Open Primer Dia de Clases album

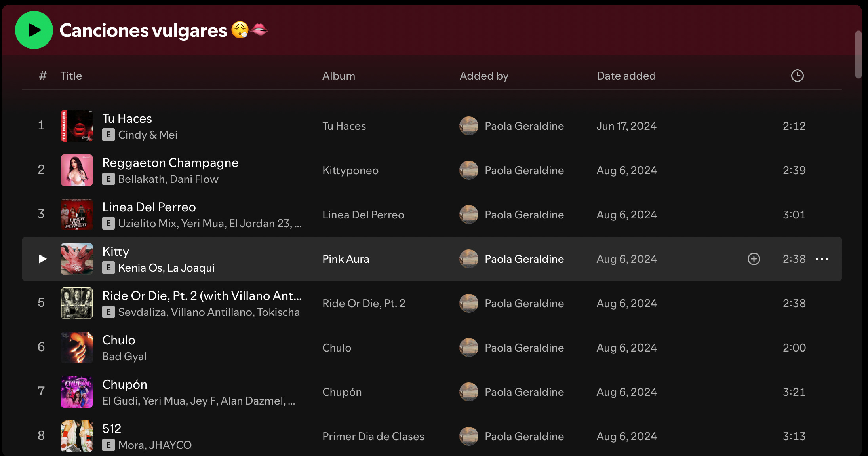coord(373,436)
